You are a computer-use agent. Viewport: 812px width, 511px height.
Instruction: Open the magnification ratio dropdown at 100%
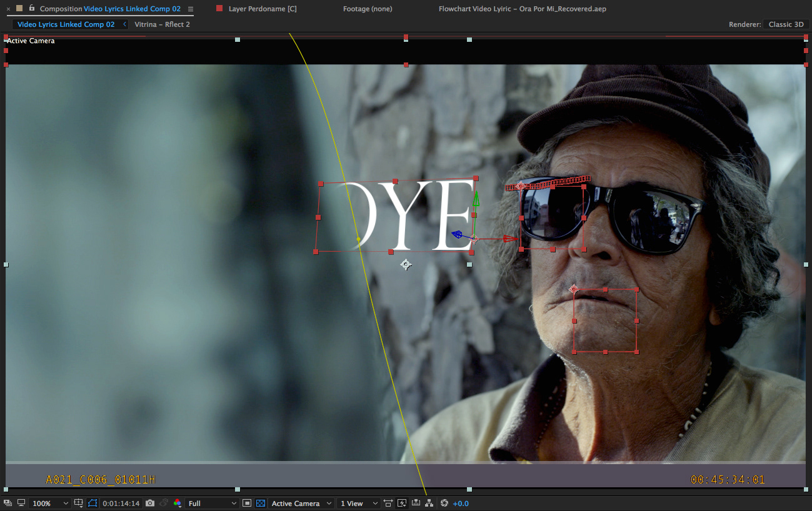tap(50, 504)
